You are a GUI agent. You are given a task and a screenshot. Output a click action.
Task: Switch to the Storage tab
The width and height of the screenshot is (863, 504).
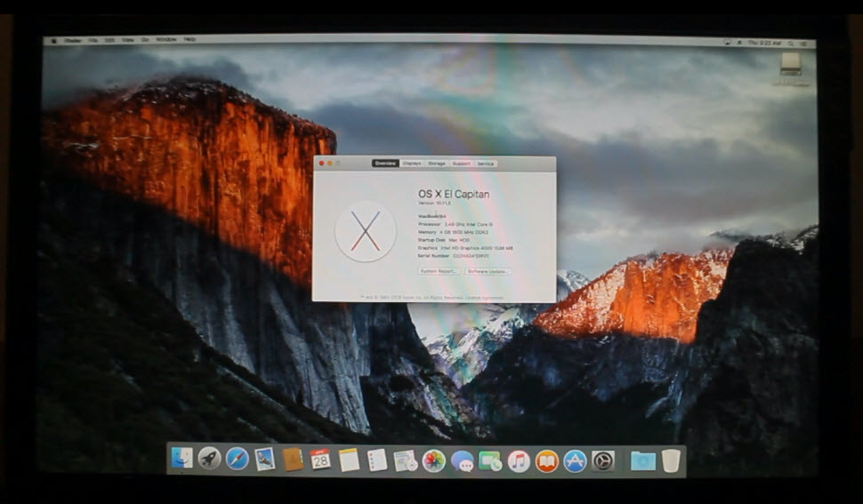click(437, 164)
